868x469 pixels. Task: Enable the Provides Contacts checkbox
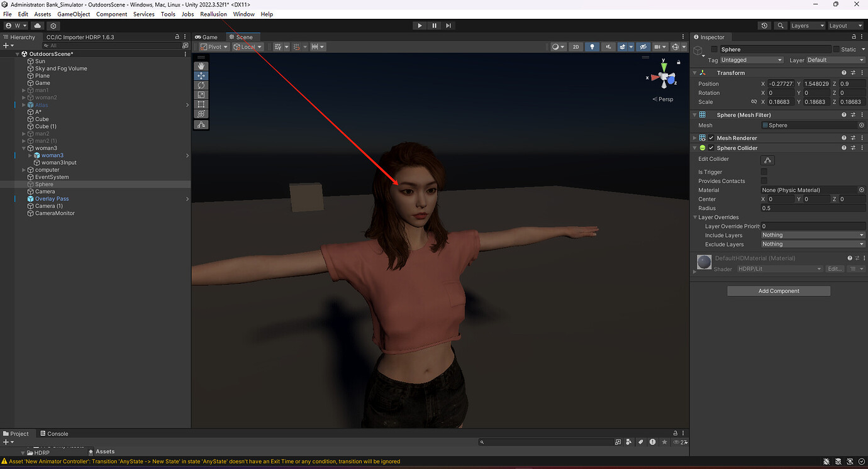pos(764,180)
